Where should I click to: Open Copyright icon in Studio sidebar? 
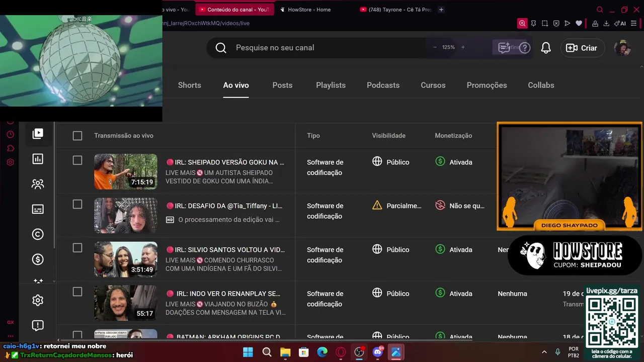pos(38,234)
